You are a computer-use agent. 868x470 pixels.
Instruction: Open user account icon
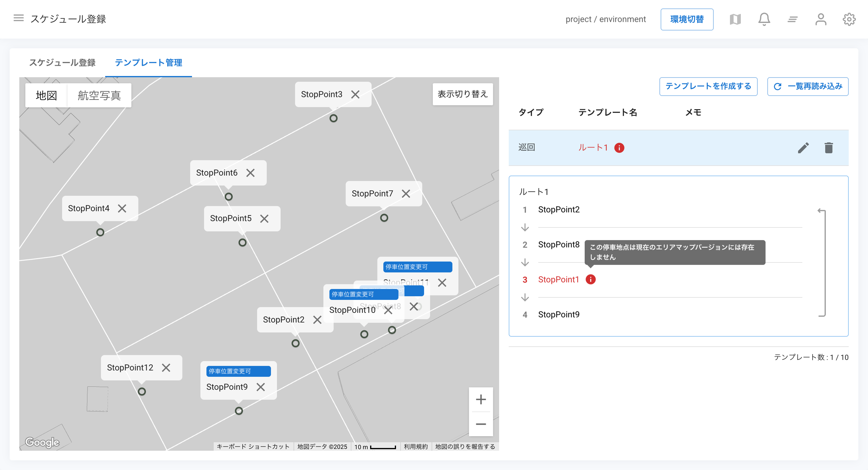click(821, 19)
